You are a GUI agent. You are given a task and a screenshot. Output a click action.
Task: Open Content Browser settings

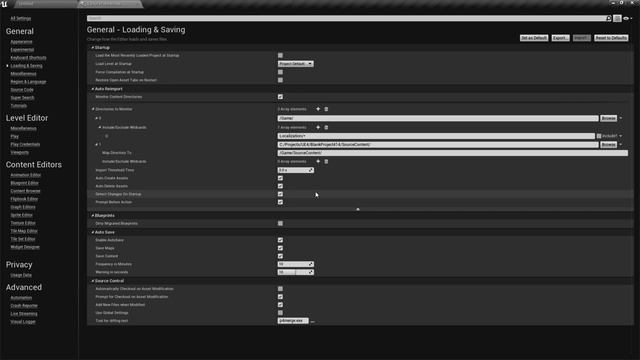(x=25, y=191)
